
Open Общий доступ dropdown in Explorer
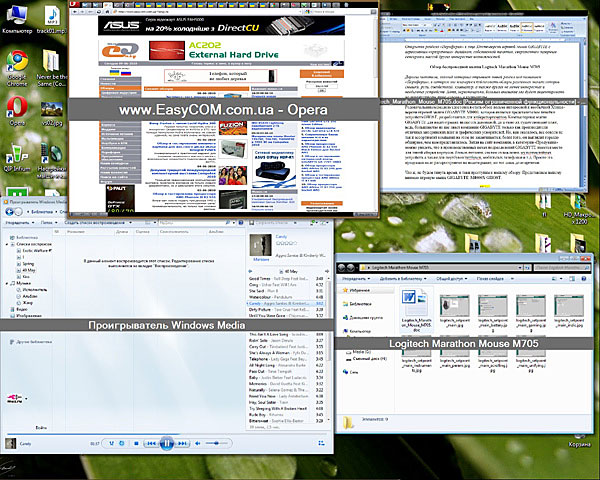point(452,279)
